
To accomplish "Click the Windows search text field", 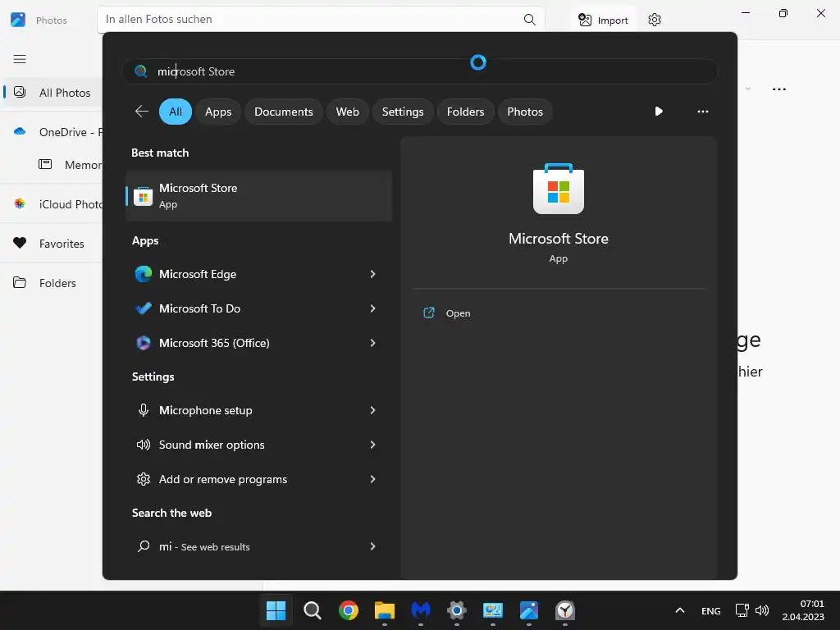I will click(419, 71).
